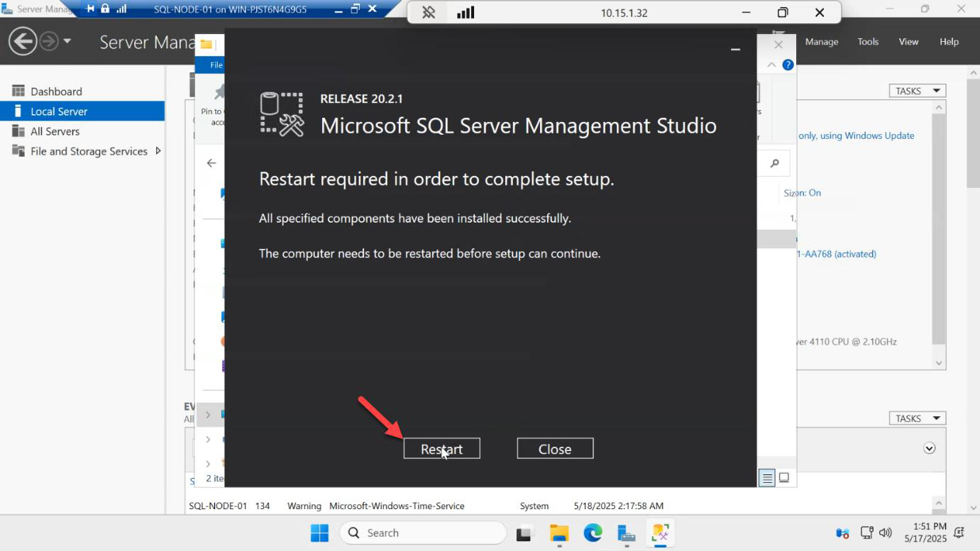The width and height of the screenshot is (980, 551).
Task: Open SSMS setup icon on taskbar
Action: click(660, 533)
